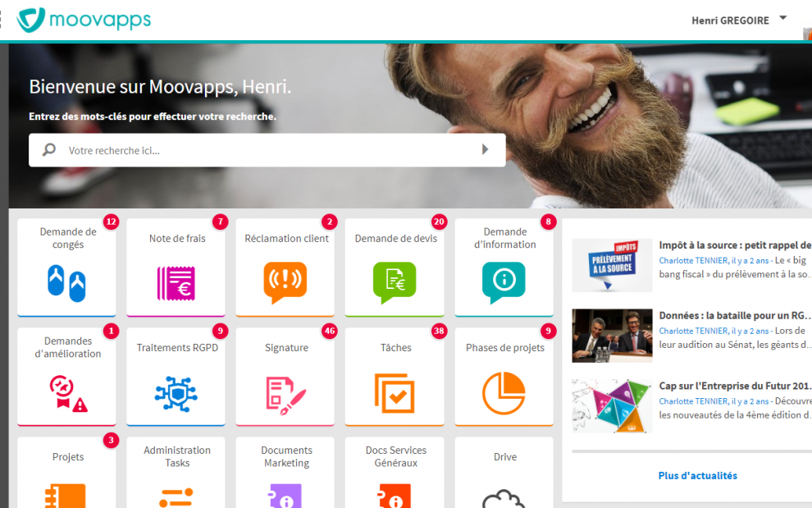Select the Demande d'information info icon
Image resolution: width=812 pixels, height=508 pixels.
(504, 281)
